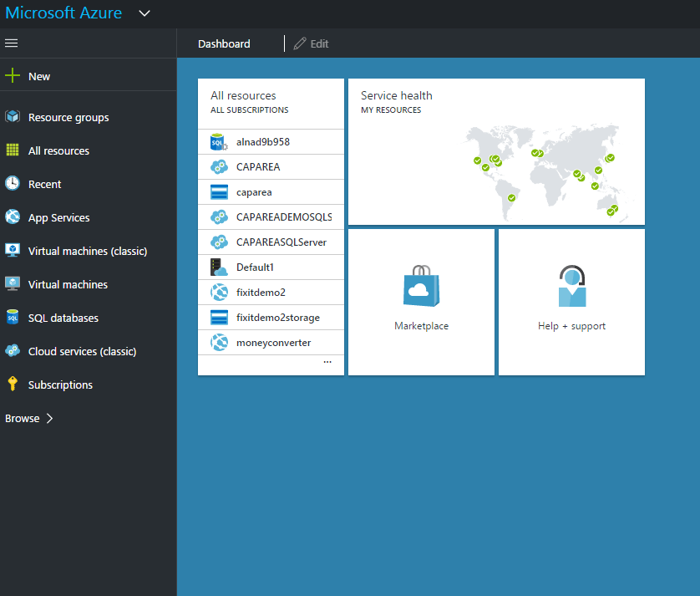Click cloud service icon beside CAPAREA
Image resolution: width=700 pixels, height=596 pixels.
pos(219,167)
